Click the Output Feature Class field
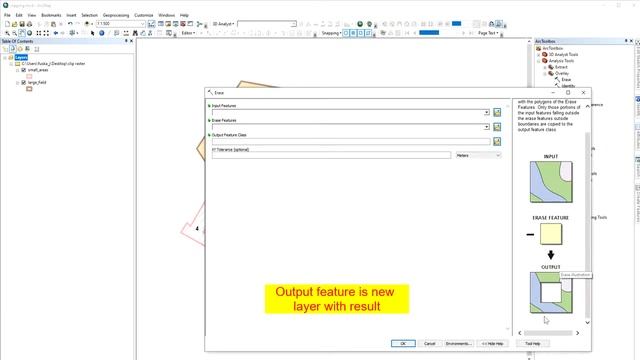This screenshot has width=640, height=360. pyautogui.click(x=351, y=142)
